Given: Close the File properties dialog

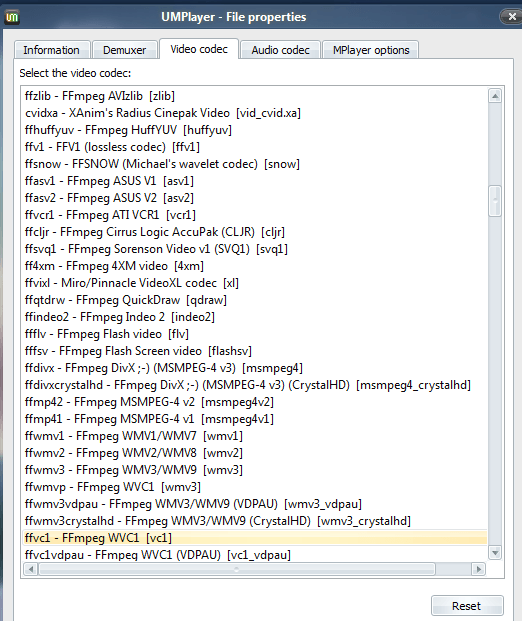Looking at the screenshot, I should coord(512,17).
